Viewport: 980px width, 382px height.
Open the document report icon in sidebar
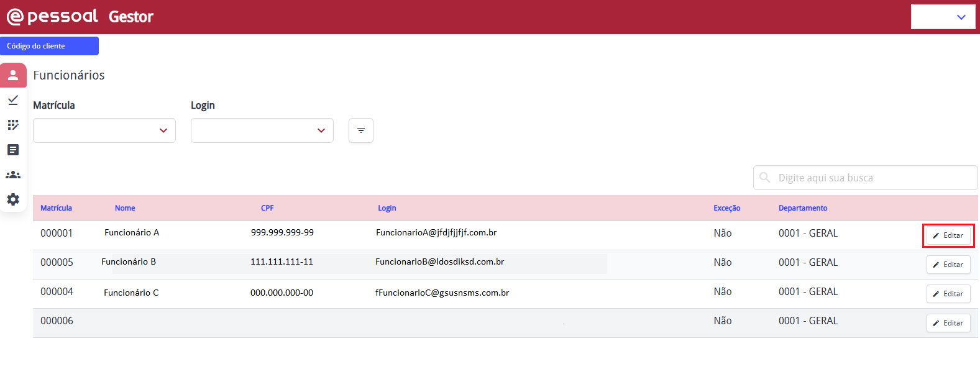pos(13,150)
